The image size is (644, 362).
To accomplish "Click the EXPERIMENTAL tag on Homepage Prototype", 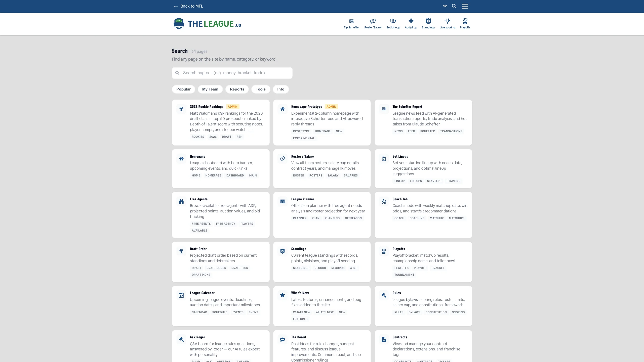I will pos(304,138).
